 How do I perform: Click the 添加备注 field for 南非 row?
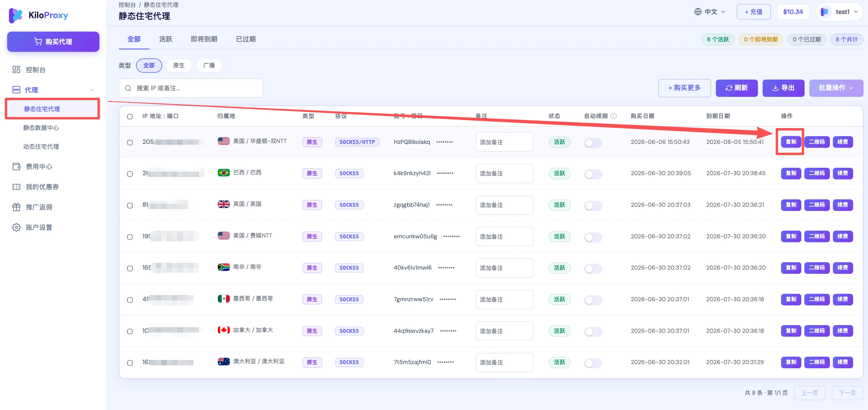pos(505,268)
